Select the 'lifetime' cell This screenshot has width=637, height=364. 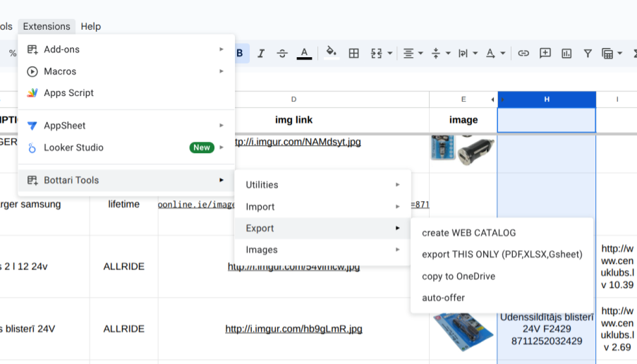(x=124, y=204)
